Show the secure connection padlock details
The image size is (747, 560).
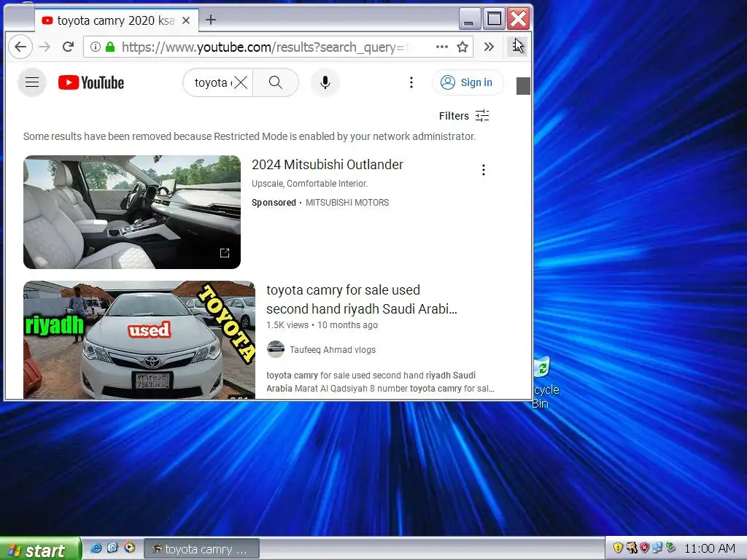110,47
